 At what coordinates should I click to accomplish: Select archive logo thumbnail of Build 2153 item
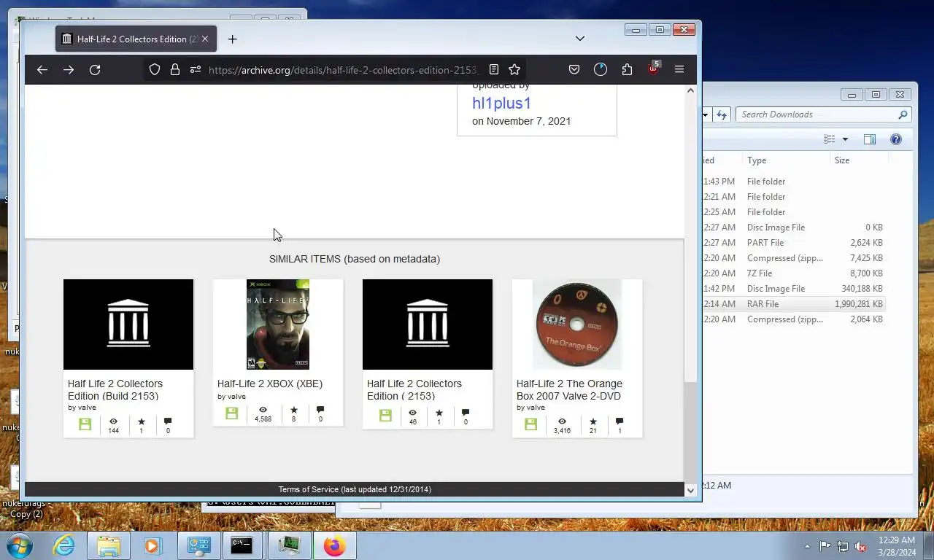128,324
